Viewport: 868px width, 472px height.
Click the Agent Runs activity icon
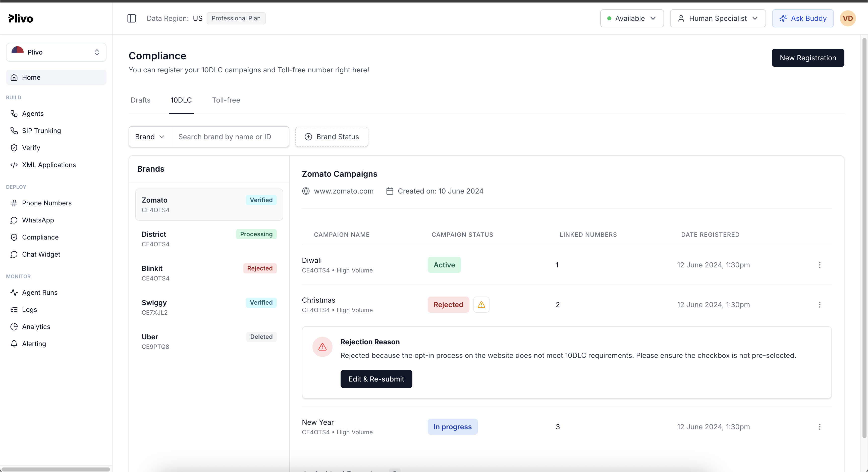coord(14,293)
